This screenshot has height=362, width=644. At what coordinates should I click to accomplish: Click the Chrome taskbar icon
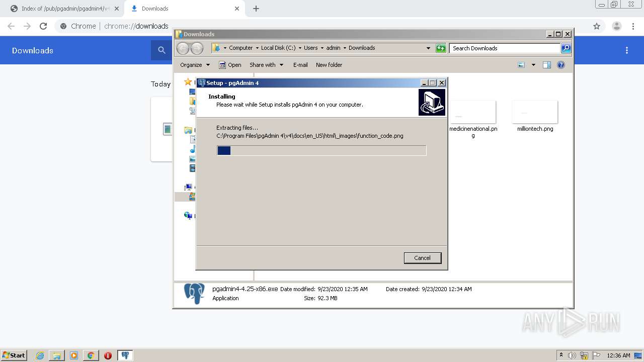click(x=91, y=355)
